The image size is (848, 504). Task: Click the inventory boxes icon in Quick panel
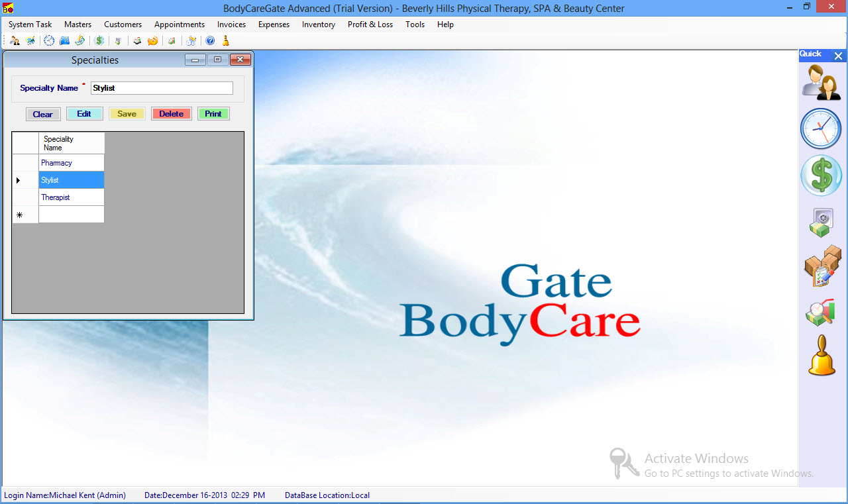pyautogui.click(x=821, y=266)
